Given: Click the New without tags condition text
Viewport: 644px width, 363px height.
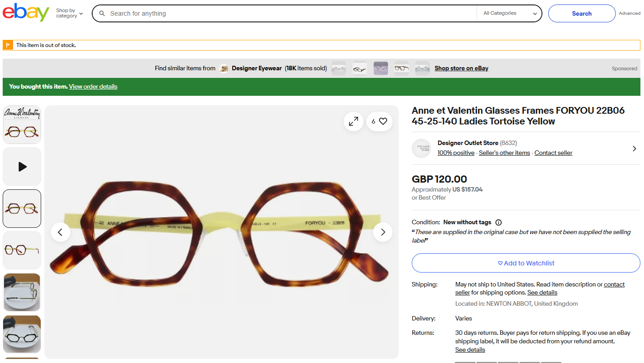Looking at the screenshot, I should tap(467, 222).
